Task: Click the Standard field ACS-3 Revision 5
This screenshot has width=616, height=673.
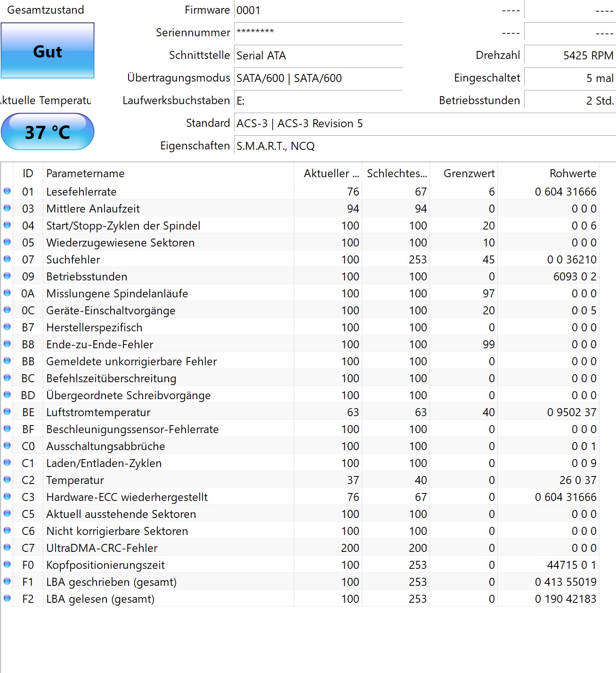Action: point(425,123)
